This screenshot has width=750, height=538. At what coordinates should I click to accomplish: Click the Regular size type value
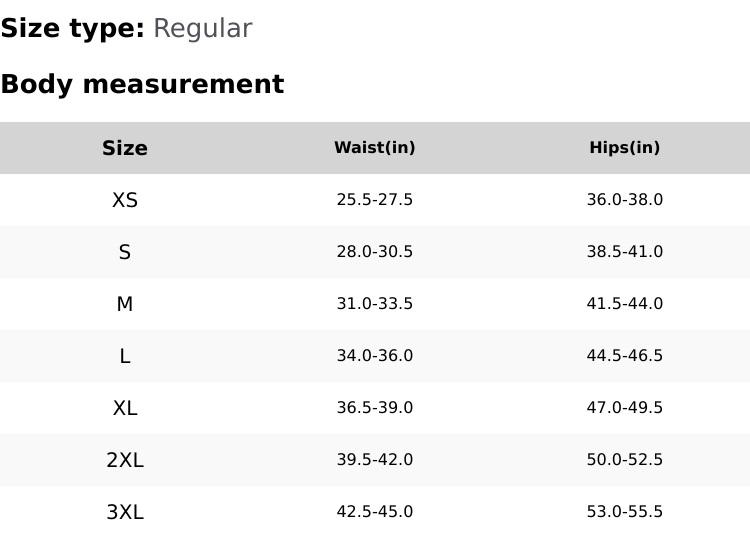tap(202, 29)
